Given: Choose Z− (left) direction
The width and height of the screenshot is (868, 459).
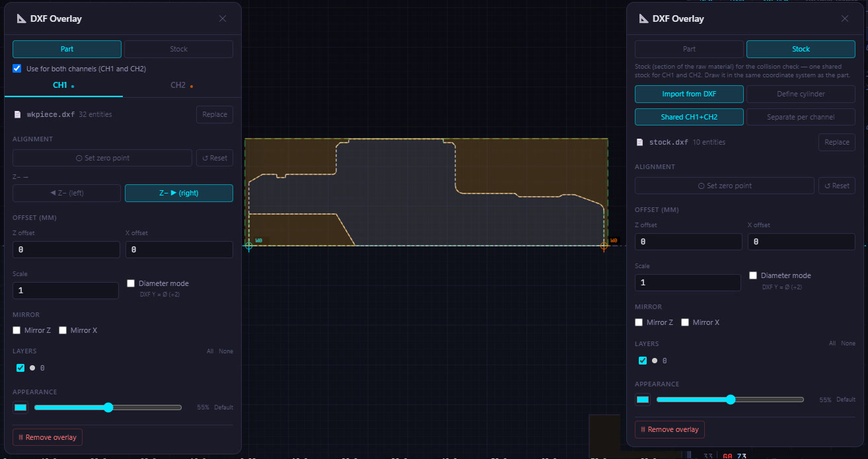Looking at the screenshot, I should pos(67,193).
